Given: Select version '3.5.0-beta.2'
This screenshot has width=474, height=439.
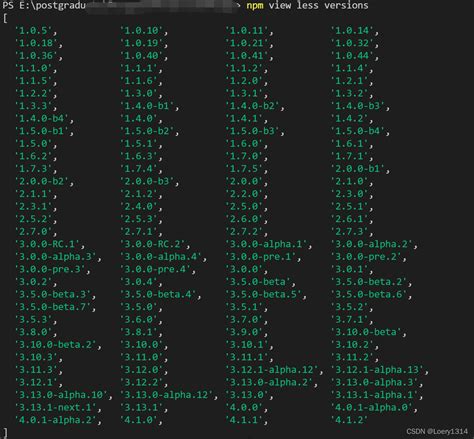Looking at the screenshot, I should 369,282.
